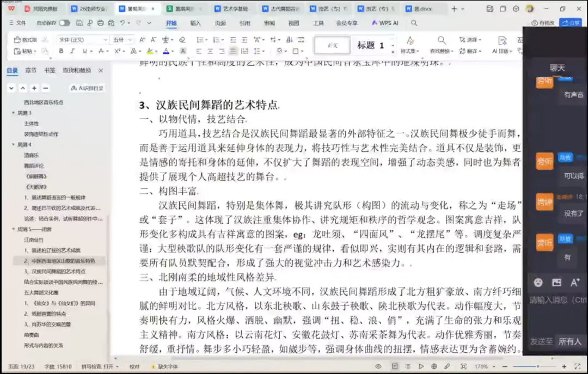
Task: Click the plus promote-level button in outline pane
Action: (x=34, y=88)
